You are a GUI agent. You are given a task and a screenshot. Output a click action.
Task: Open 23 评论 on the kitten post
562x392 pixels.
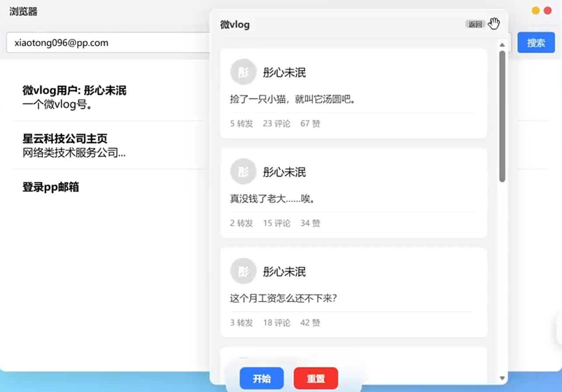tap(276, 124)
